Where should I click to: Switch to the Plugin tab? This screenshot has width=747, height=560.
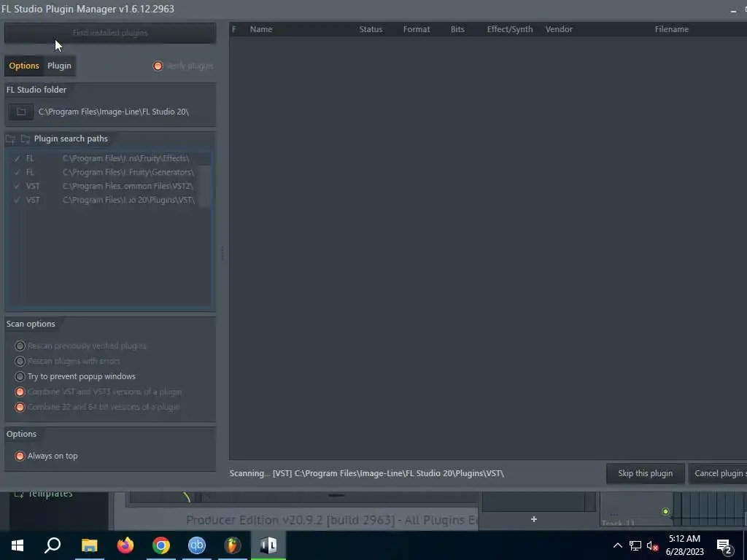59,66
